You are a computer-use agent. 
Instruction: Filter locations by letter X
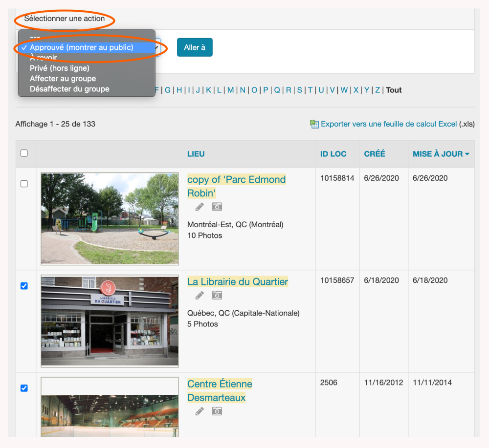(356, 90)
